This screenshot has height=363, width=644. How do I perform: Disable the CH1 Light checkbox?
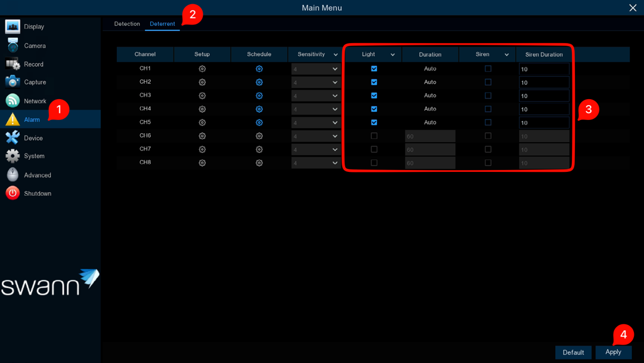(374, 69)
